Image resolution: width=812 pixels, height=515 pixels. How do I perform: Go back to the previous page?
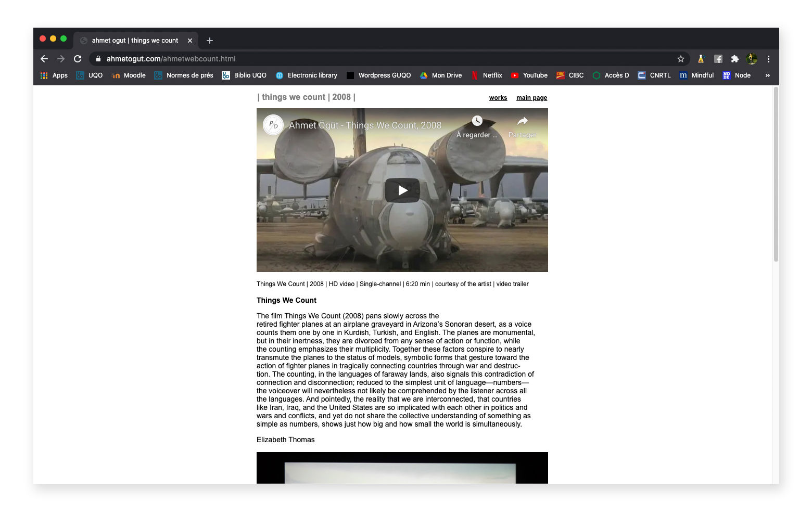click(x=44, y=59)
